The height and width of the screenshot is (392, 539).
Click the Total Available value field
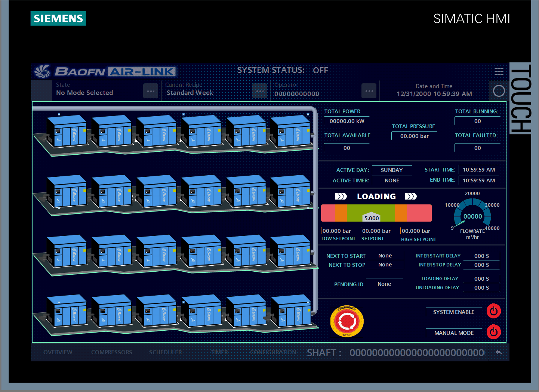tap(347, 148)
